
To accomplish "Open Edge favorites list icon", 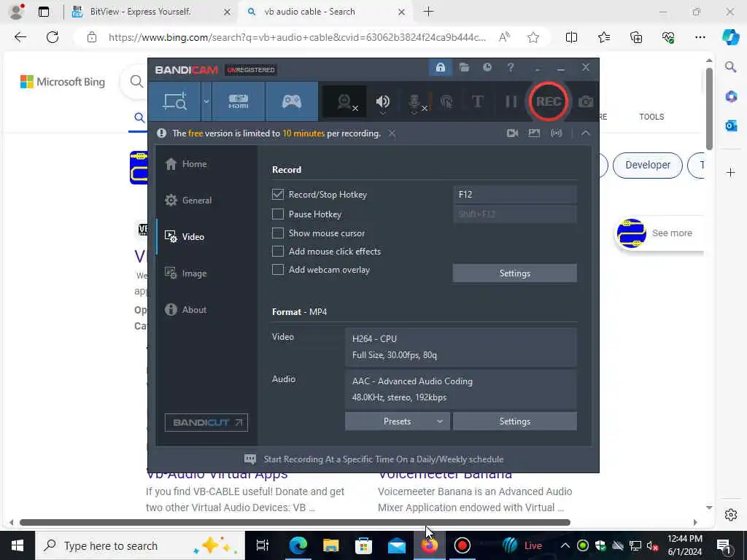I will coord(603,37).
